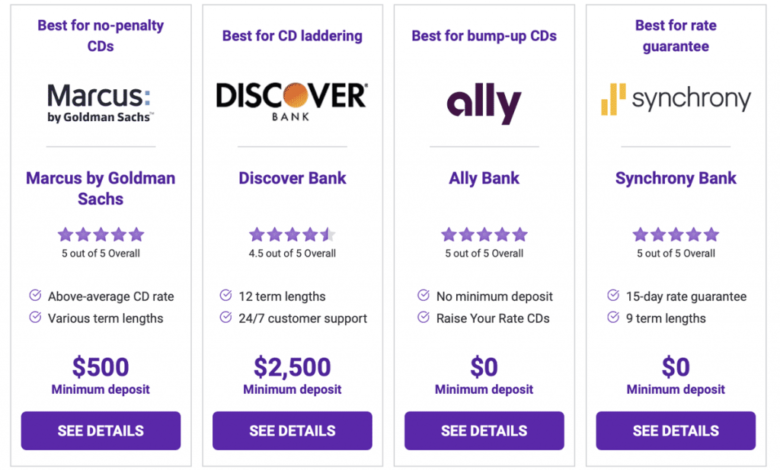Click the Discover 4.5-star rating
Screen dimensions: 780x470
[x=292, y=234]
